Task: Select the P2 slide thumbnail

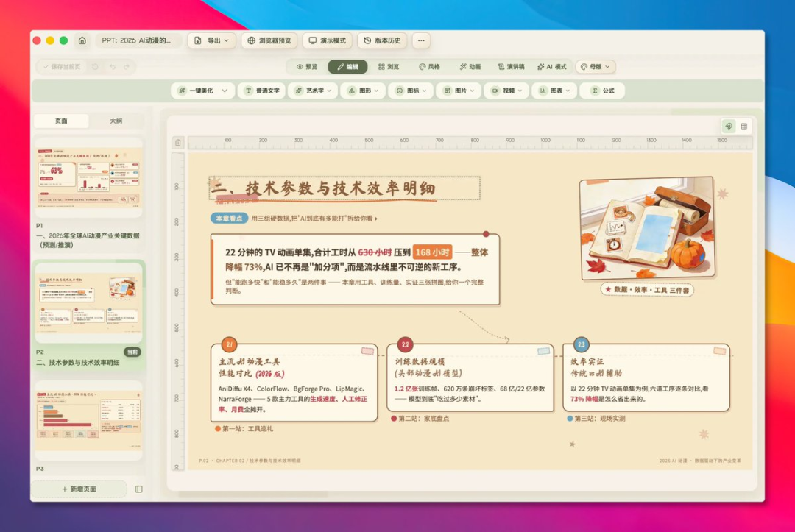Action: (x=89, y=302)
